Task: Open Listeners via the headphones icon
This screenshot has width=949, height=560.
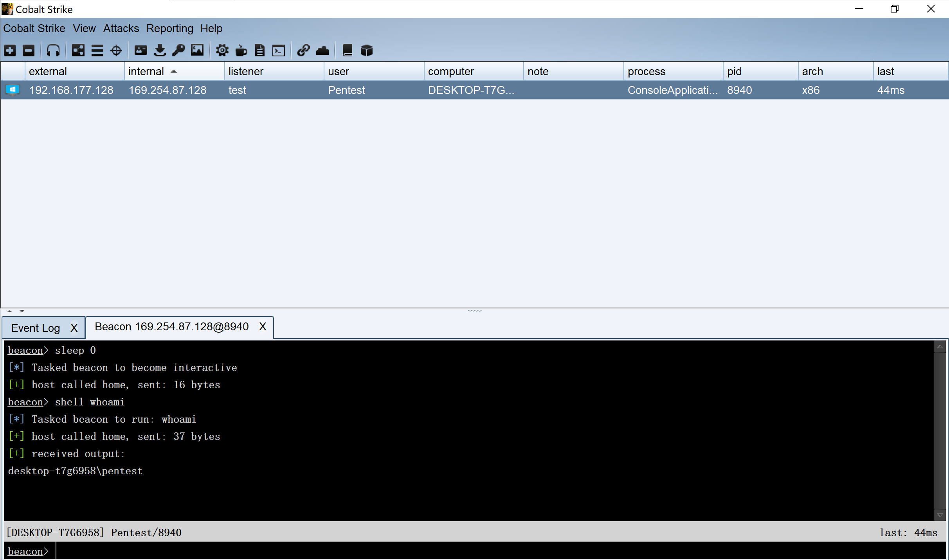Action: click(53, 50)
